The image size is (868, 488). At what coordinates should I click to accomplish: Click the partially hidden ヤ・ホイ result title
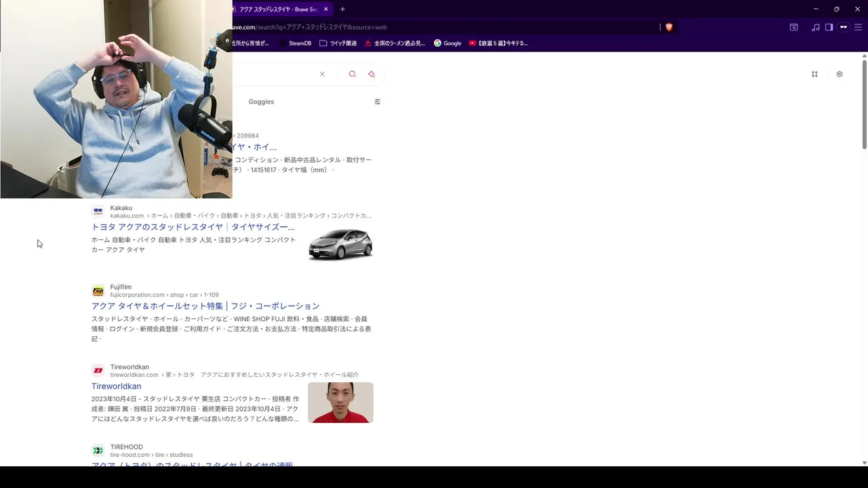point(254,147)
